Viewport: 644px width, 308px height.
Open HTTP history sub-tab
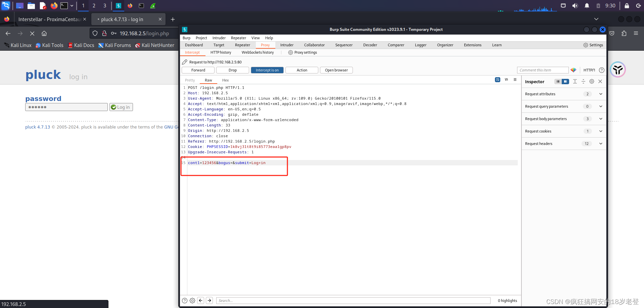(221, 52)
